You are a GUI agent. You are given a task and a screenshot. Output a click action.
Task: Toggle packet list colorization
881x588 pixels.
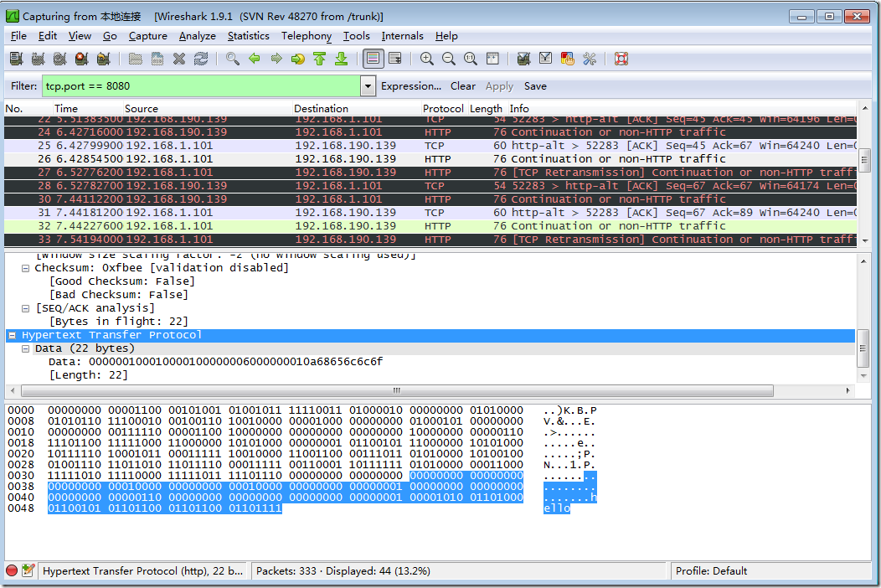(373, 59)
